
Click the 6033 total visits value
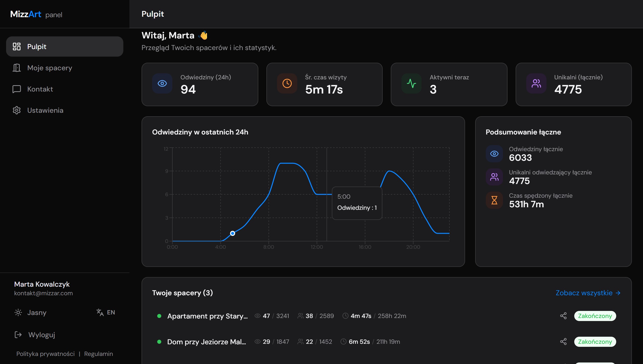(520, 157)
